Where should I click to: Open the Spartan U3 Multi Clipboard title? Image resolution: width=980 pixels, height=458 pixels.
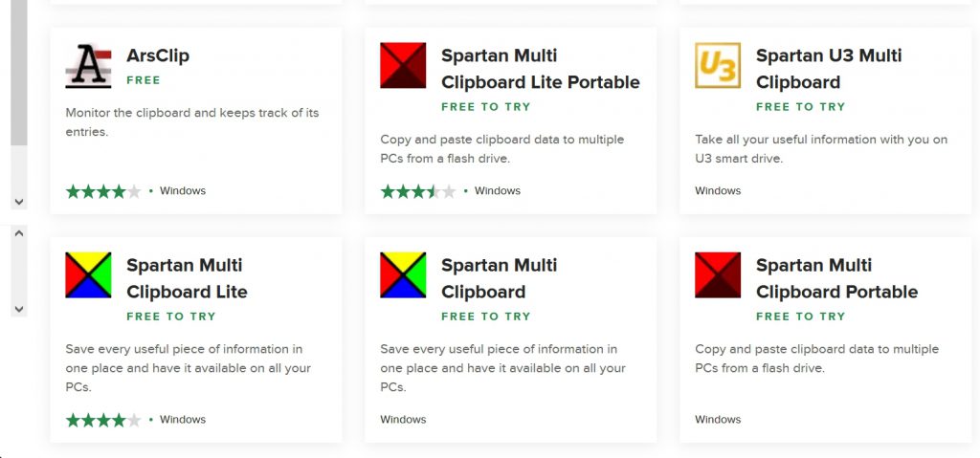828,69
